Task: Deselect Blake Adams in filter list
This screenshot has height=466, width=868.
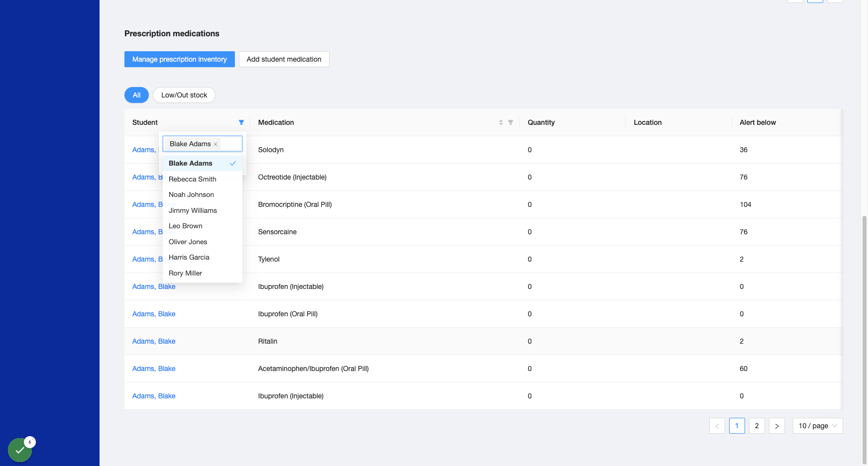Action: pos(203,163)
